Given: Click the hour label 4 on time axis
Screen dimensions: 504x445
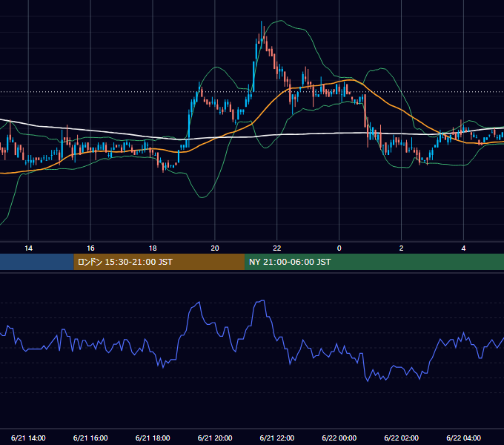Looking at the screenshot, I should (x=463, y=248).
